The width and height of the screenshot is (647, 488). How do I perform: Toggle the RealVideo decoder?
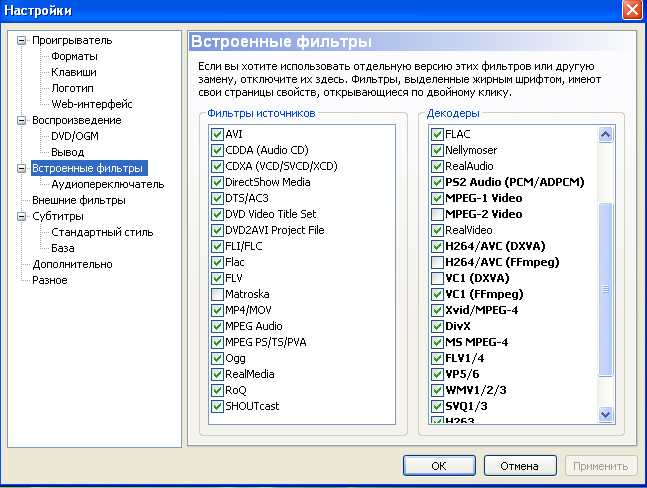click(437, 230)
